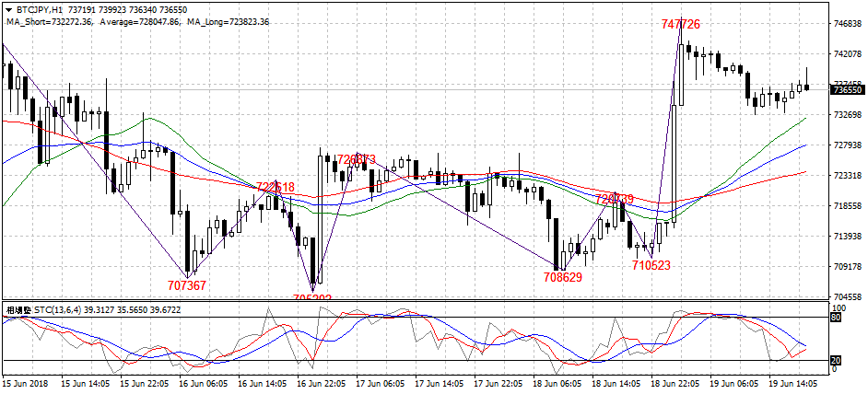Click the 704558 price axis value
This screenshot has height=394, width=868.
point(848,297)
